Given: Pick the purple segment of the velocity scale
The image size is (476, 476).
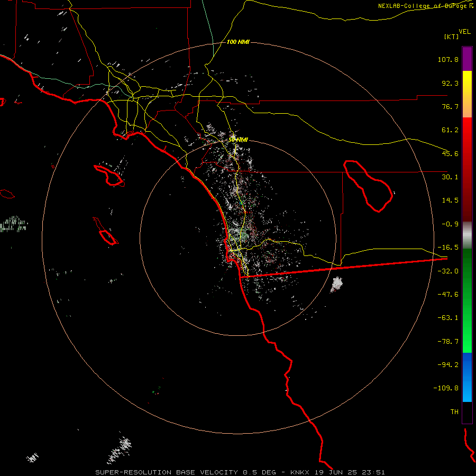Looking at the screenshot, I should (x=467, y=59).
